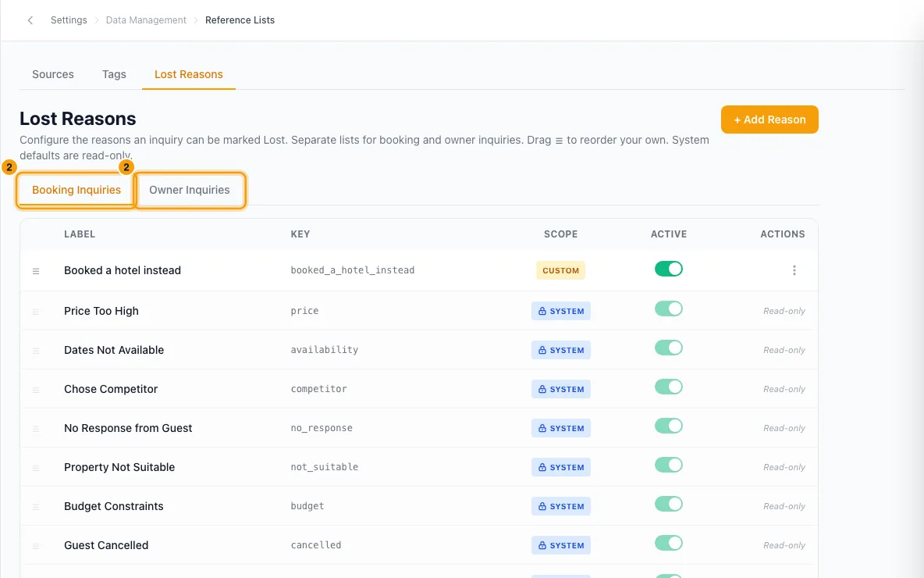Click Read-only text in Guest Cancelled row
This screenshot has width=924, height=578.
pos(784,545)
